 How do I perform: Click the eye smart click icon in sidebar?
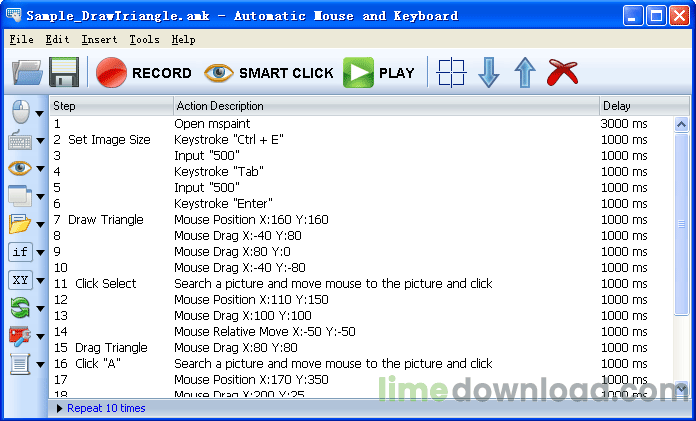pyautogui.click(x=20, y=168)
